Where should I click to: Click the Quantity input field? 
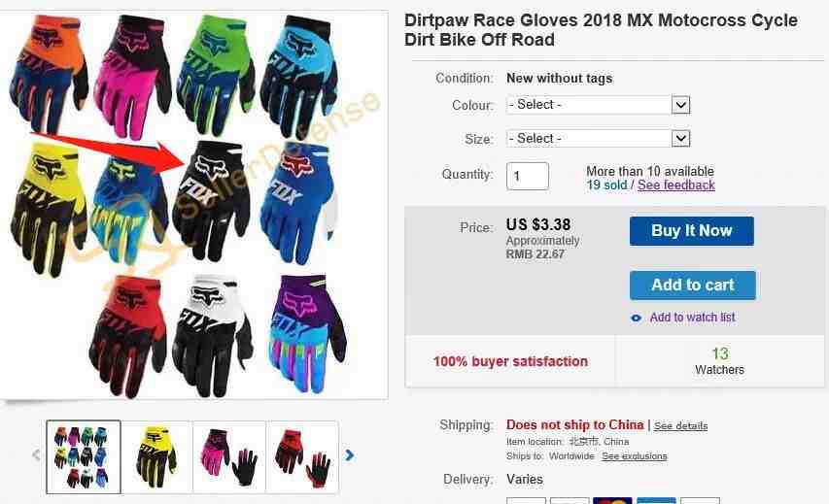tap(528, 176)
